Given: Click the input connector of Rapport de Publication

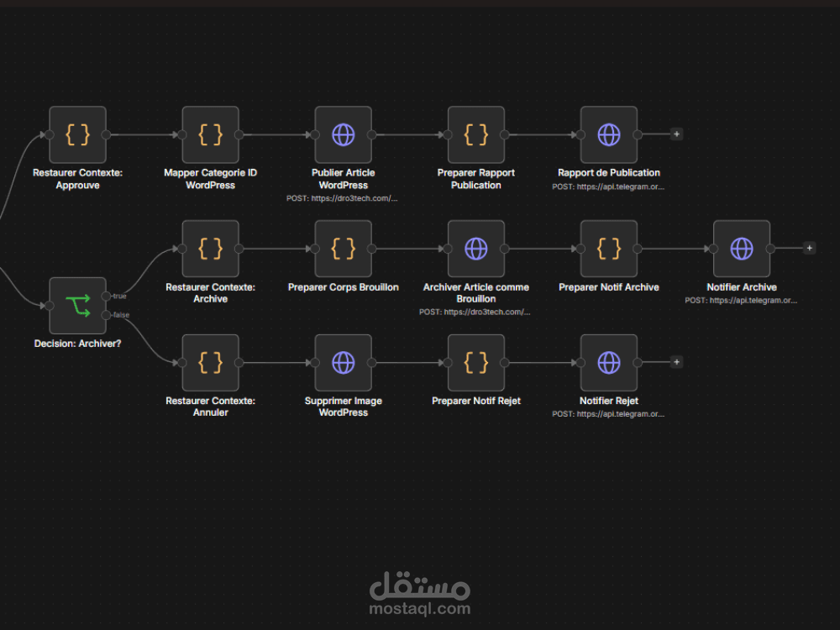Looking at the screenshot, I should click(x=580, y=134).
